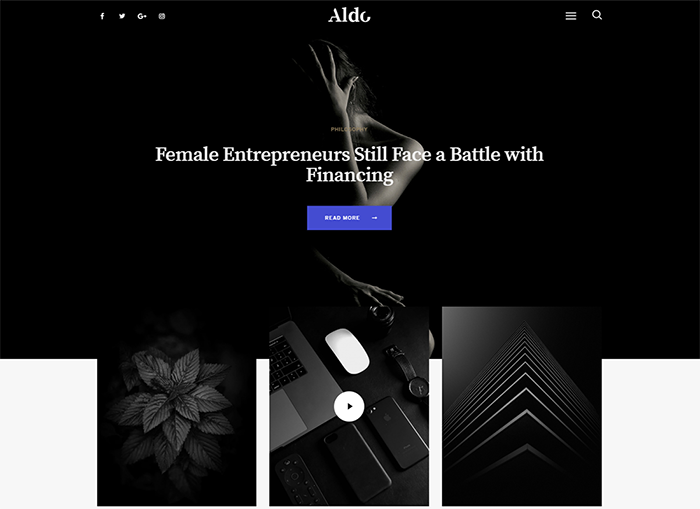
Task: Click the arrow inside Read More button
Action: 375,218
